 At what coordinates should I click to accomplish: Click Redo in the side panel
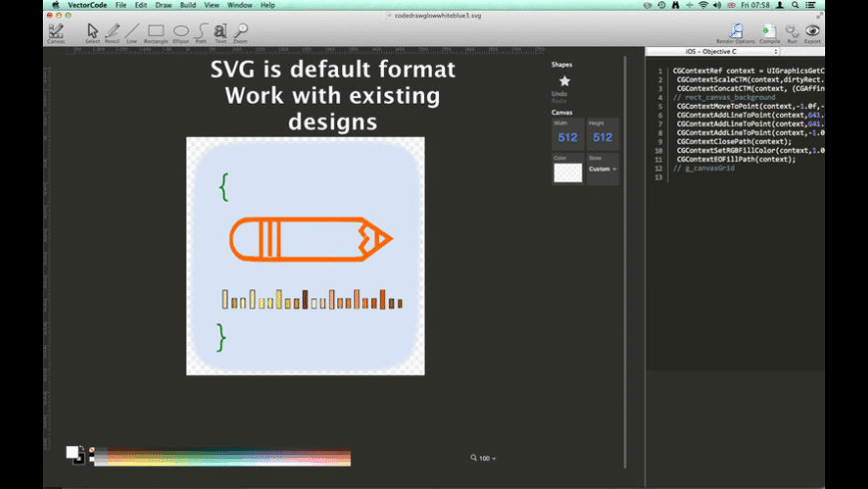[559, 101]
